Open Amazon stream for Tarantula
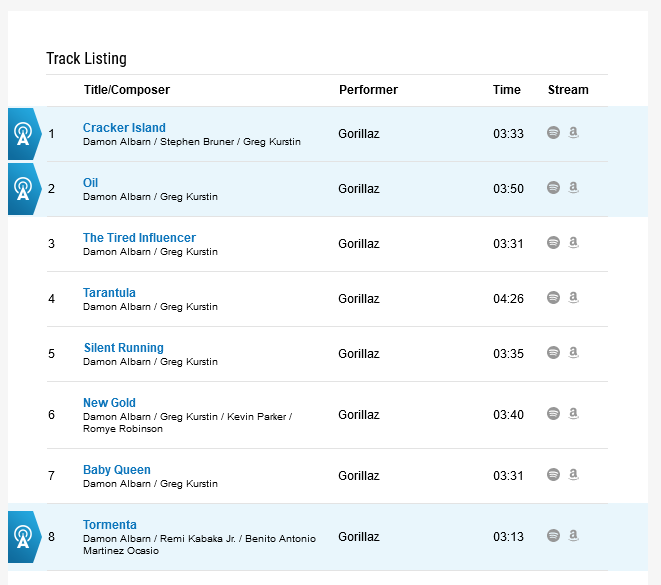661x585 pixels. click(574, 297)
